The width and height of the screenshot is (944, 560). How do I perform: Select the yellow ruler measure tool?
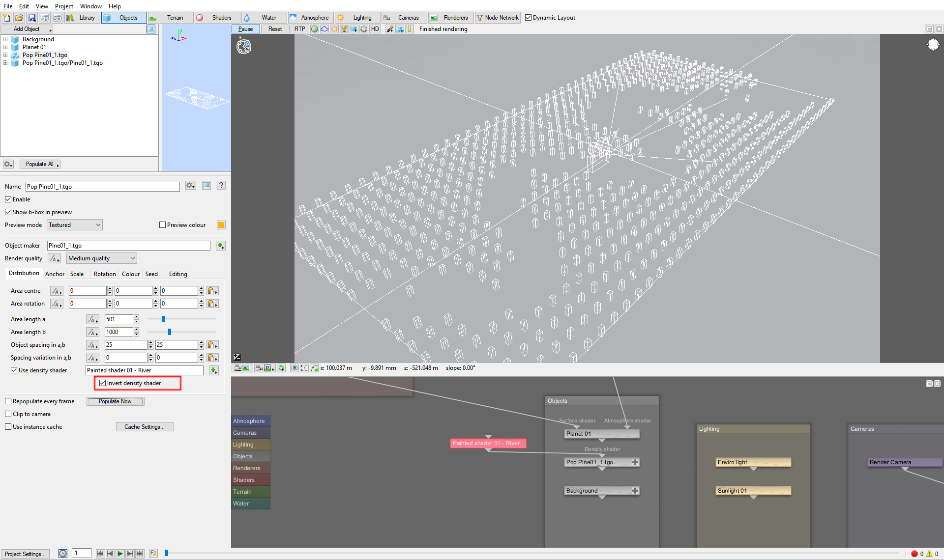pos(410,29)
